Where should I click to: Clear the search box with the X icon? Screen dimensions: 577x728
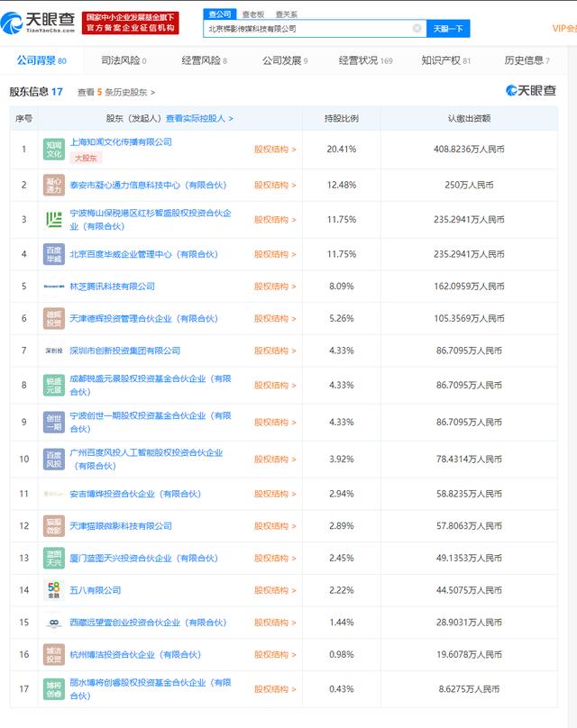point(417,28)
